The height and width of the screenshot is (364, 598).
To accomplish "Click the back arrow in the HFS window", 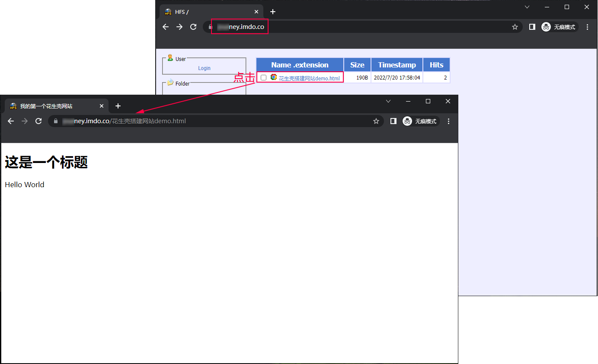I will pos(166,27).
